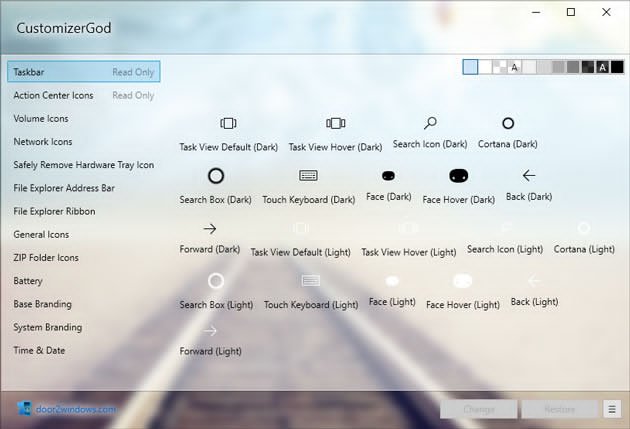Screen dimensions: 630x429
Task: Choose the solid black background swatch
Action: pos(617,67)
